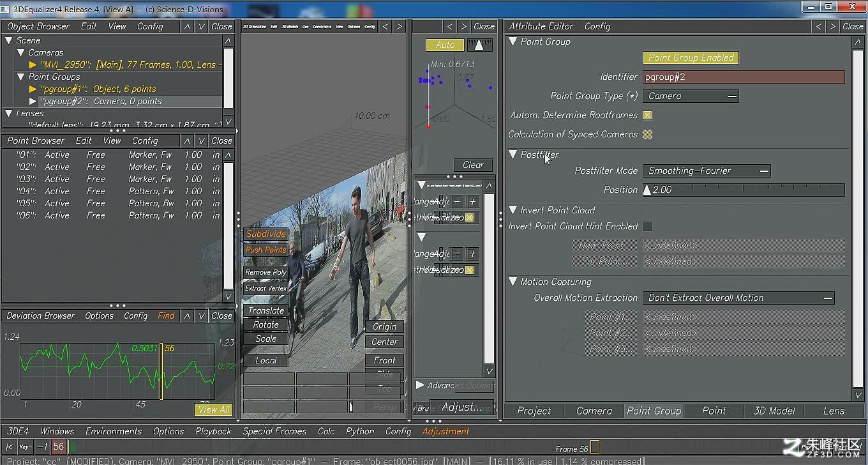
Task: Open the Python menu
Action: point(360,431)
